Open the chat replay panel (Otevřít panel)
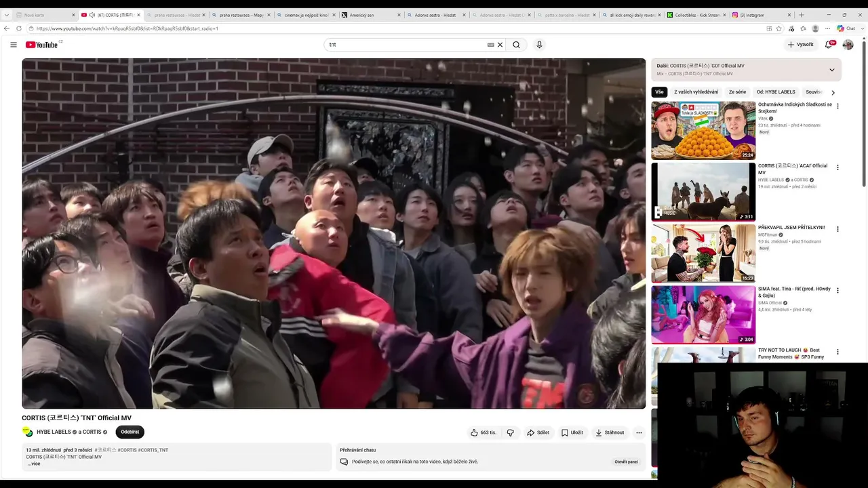The width and height of the screenshot is (868, 488). (626, 462)
